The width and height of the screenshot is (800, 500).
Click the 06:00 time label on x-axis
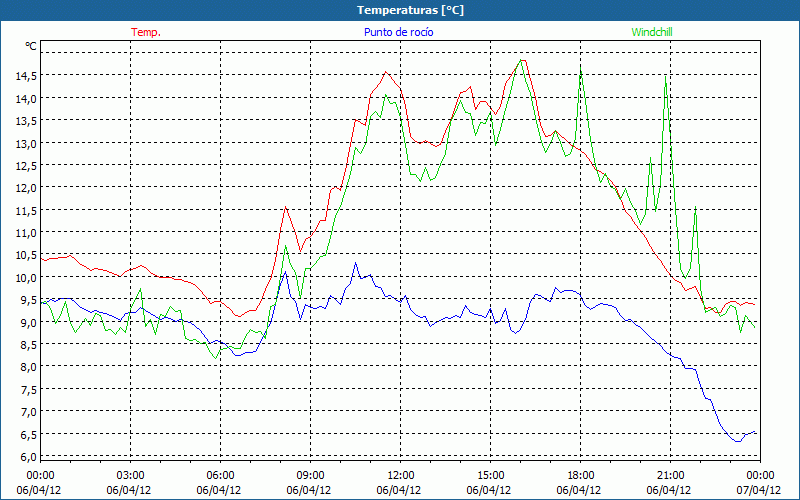tap(220, 476)
